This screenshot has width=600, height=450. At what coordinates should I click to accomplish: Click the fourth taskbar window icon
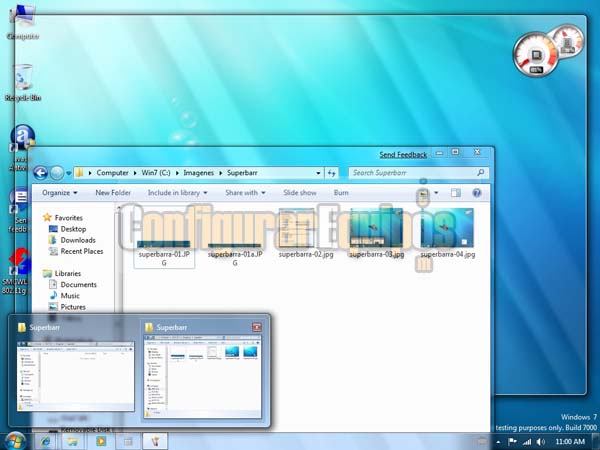point(128,441)
